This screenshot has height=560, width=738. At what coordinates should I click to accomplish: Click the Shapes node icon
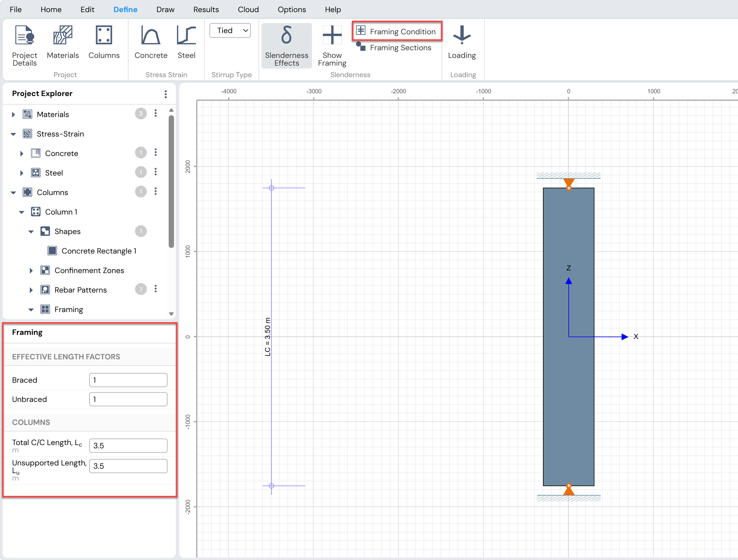pos(45,231)
